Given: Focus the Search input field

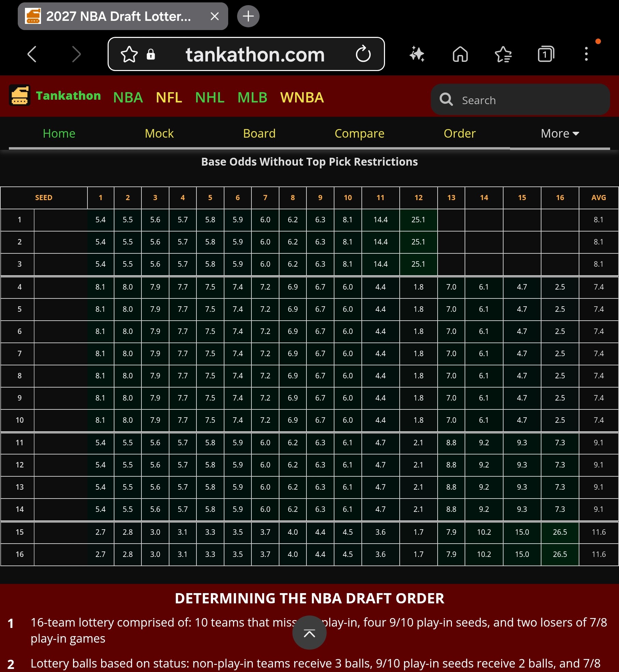Looking at the screenshot, I should pos(520,100).
